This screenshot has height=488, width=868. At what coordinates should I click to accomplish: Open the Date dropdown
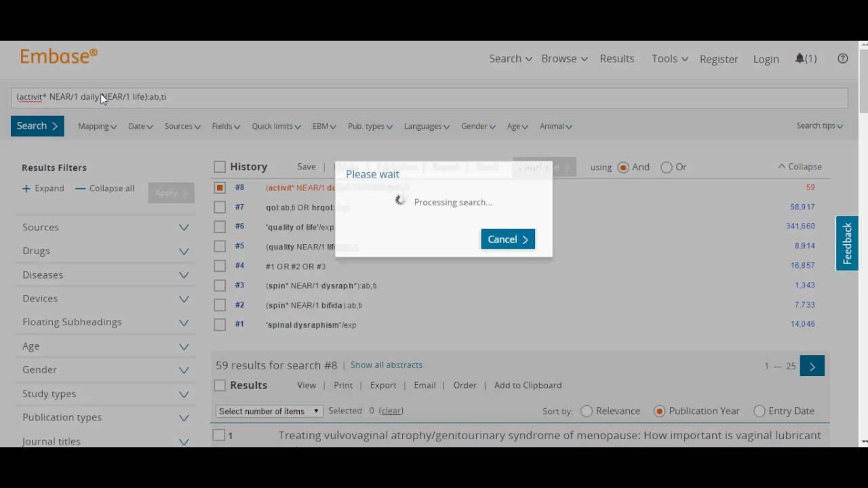tap(140, 126)
